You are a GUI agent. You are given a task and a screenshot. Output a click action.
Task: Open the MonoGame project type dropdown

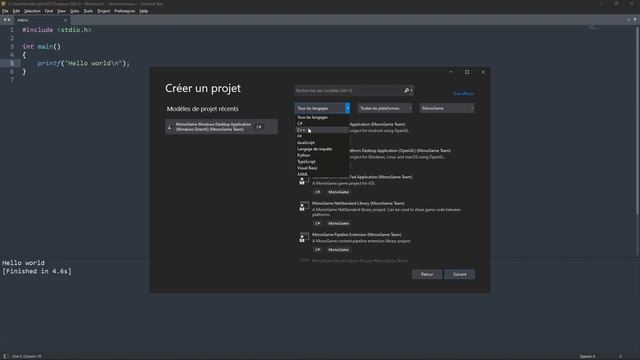[447, 108]
